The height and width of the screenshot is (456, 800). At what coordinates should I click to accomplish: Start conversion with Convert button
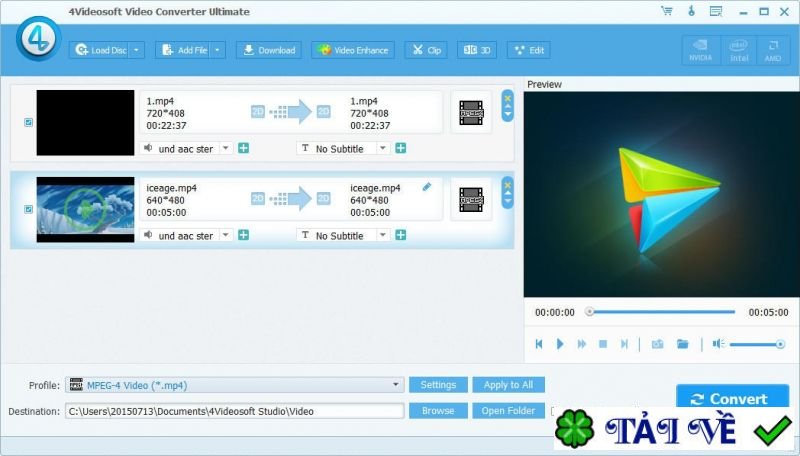(732, 397)
